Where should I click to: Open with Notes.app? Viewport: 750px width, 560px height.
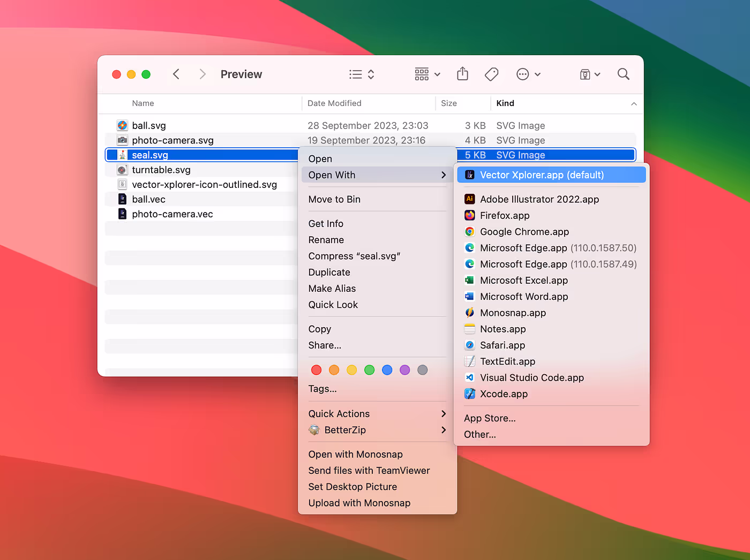click(552, 329)
